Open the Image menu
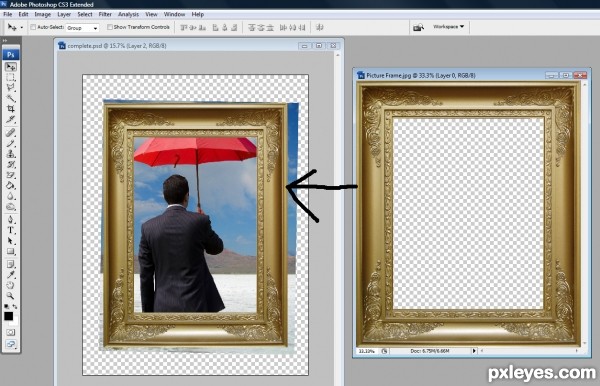The width and height of the screenshot is (600, 386). [x=42, y=15]
